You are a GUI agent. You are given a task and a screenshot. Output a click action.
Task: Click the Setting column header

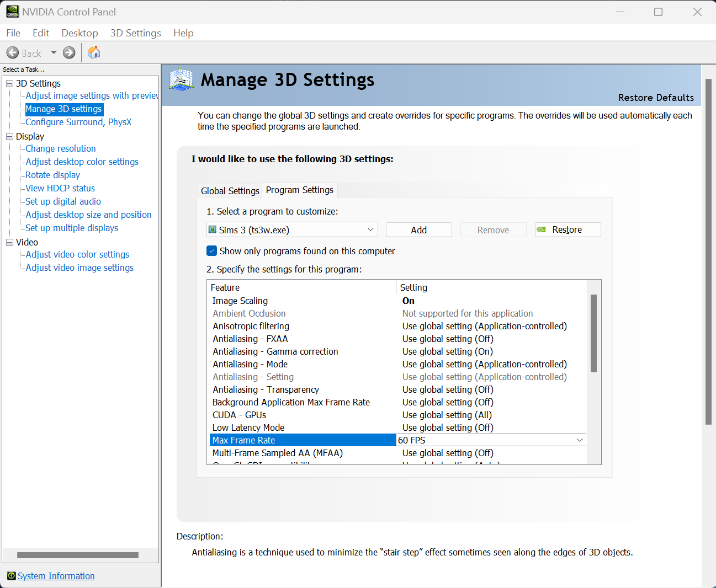491,287
